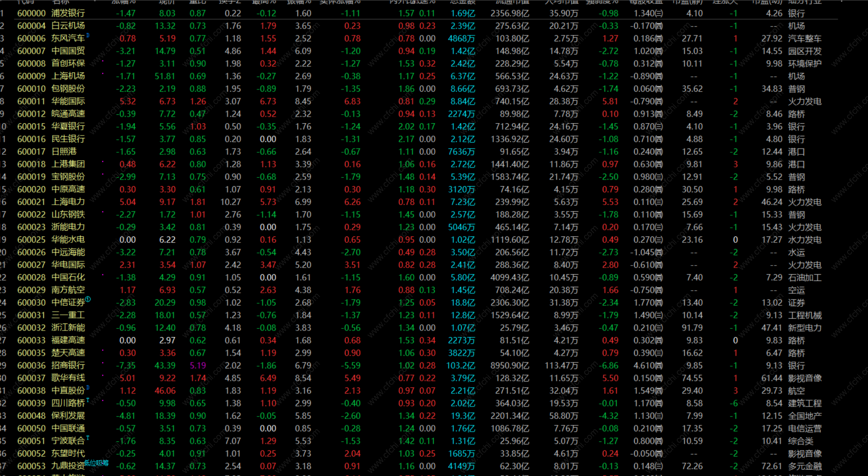The width and height of the screenshot is (868, 476).
Task: Click 上海机场's price 51.81
Action: click(165, 76)
